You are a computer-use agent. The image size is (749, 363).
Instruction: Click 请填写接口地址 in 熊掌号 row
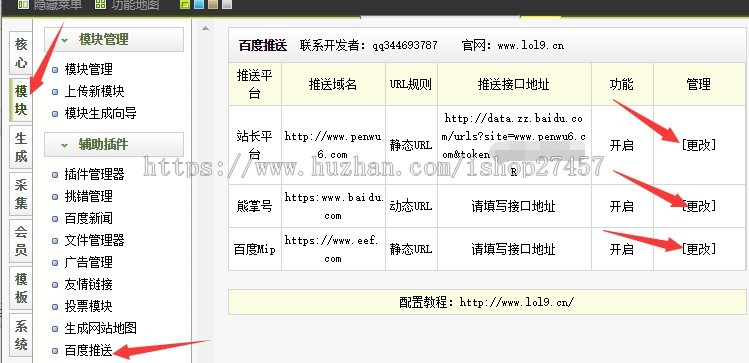[514, 206]
